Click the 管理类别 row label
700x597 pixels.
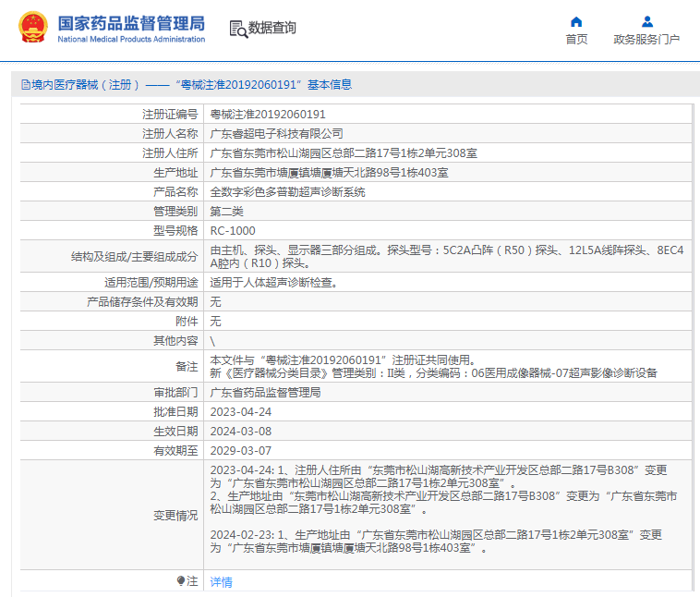[x=175, y=212]
